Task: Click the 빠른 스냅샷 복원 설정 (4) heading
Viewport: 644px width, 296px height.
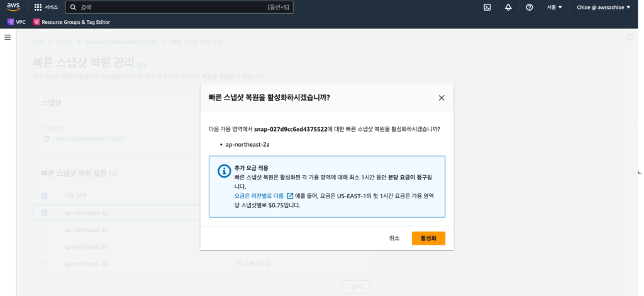Action: click(80, 173)
